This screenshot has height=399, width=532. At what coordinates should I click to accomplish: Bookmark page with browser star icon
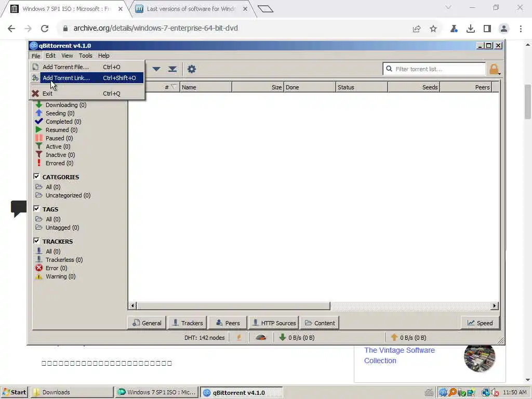point(433,29)
